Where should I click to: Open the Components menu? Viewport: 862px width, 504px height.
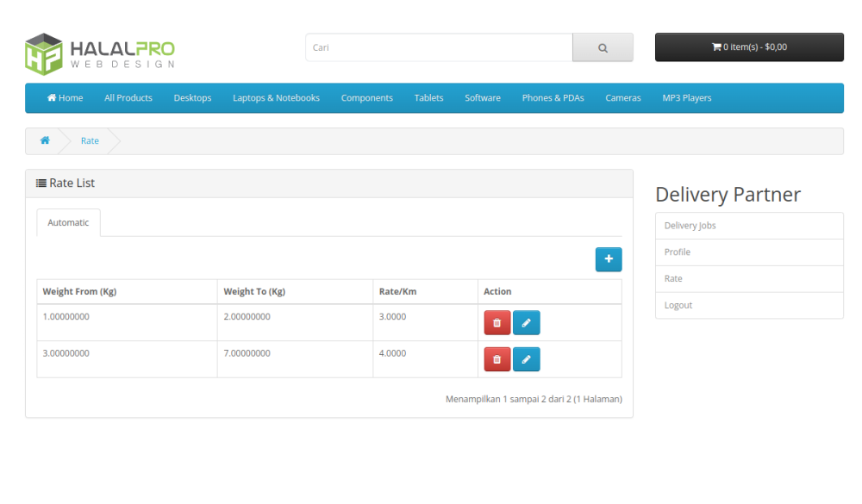(366, 98)
